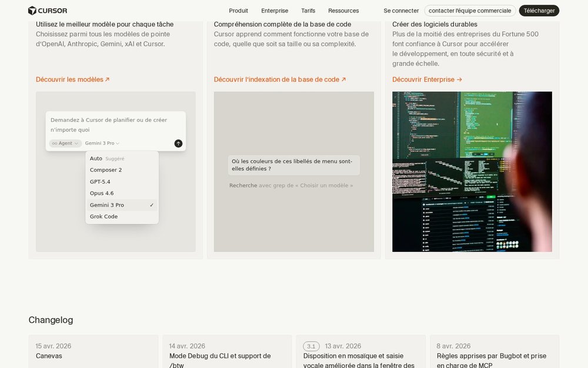Click Recherche avec grep status text
The height and width of the screenshot is (368, 588).
(x=291, y=185)
